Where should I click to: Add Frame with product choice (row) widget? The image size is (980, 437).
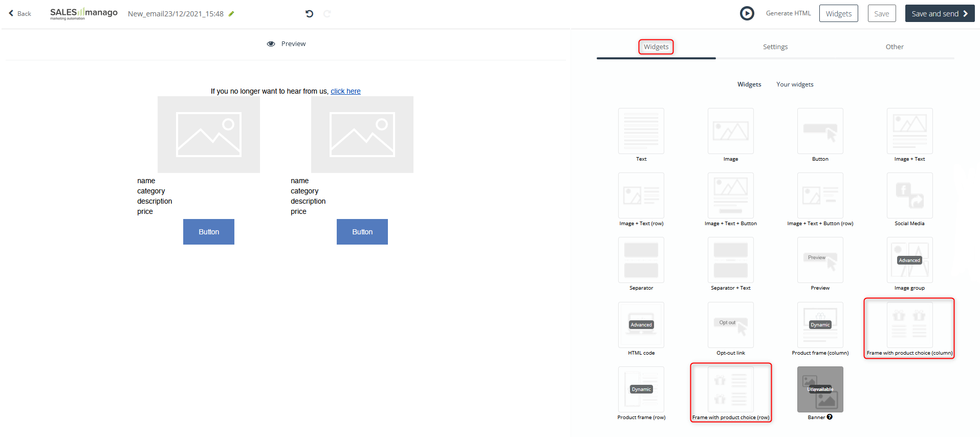tap(731, 389)
